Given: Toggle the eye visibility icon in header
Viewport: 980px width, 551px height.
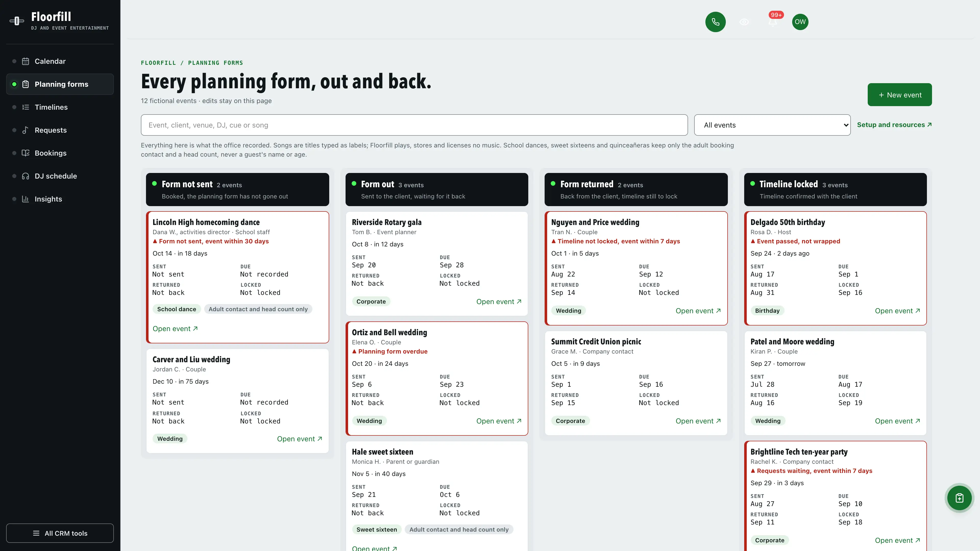Looking at the screenshot, I should click(744, 22).
